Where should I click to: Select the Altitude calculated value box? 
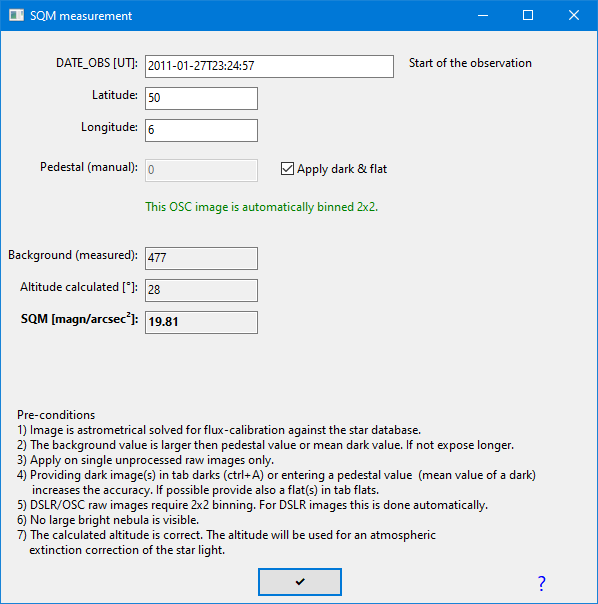pyautogui.click(x=201, y=290)
